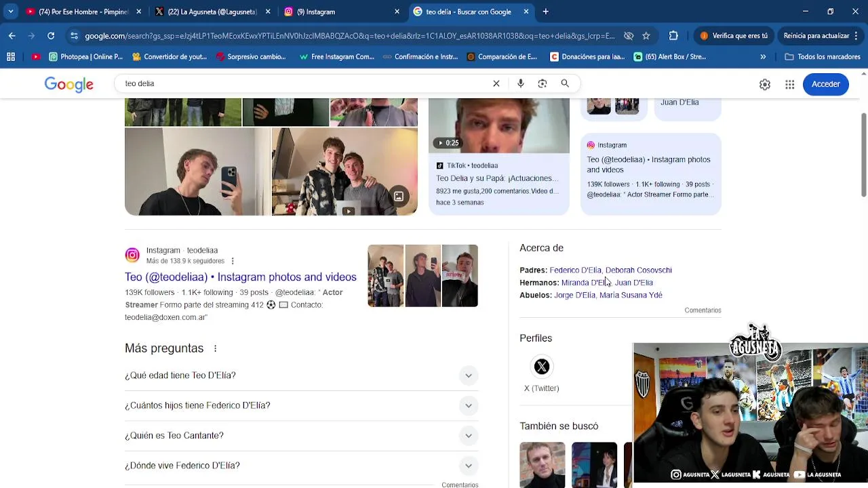Play the 0:25 TikTok video thumbnail
868x488 pixels.
[x=499, y=125]
